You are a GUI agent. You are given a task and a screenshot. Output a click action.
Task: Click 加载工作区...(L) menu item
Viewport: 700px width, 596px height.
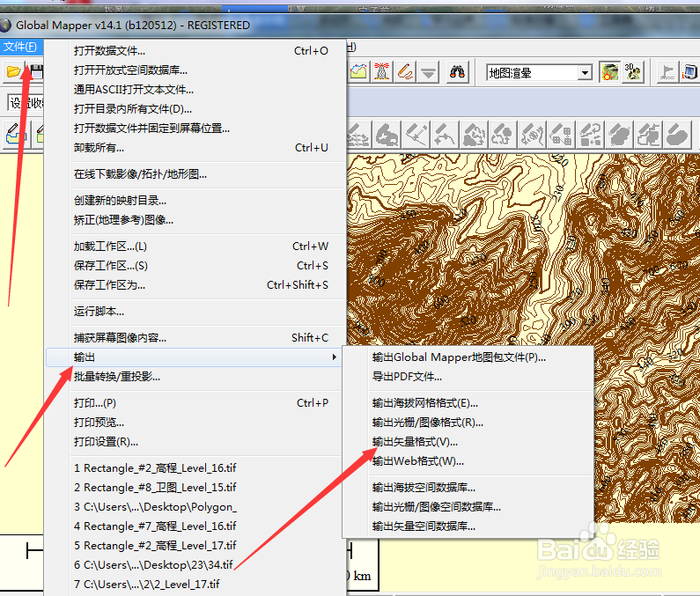point(196,246)
